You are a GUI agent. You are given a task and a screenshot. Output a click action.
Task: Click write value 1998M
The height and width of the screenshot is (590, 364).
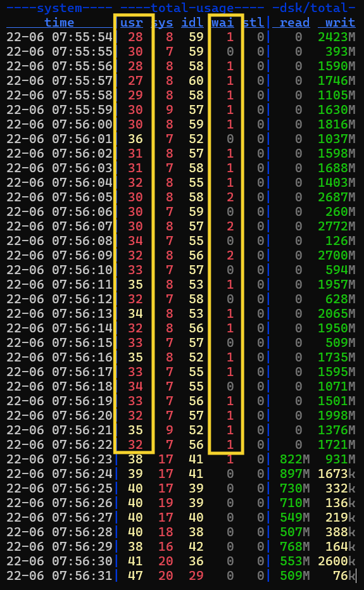coord(337,415)
